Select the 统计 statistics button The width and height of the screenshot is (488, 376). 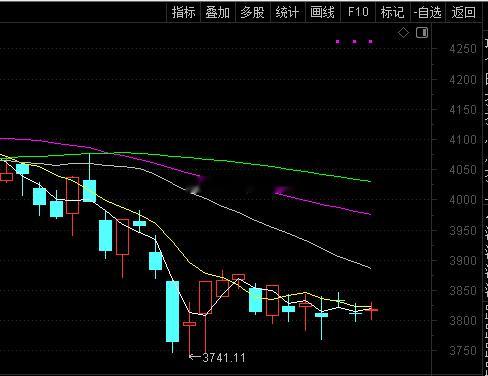click(288, 13)
